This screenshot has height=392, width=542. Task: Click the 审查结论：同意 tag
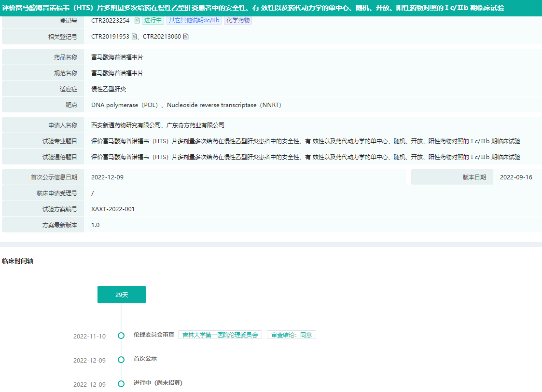tap(291, 335)
